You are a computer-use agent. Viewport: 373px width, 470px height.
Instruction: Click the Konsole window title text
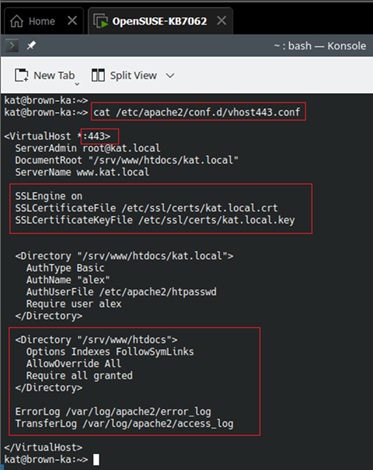(320, 46)
